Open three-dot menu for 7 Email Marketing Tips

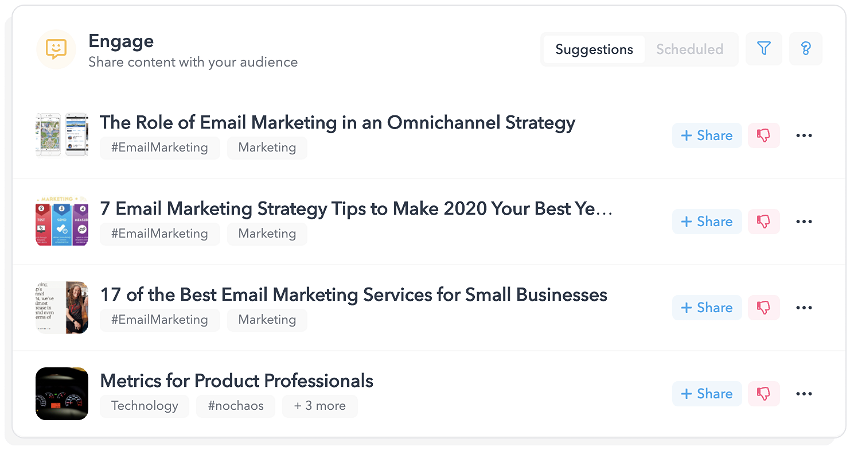coord(804,222)
